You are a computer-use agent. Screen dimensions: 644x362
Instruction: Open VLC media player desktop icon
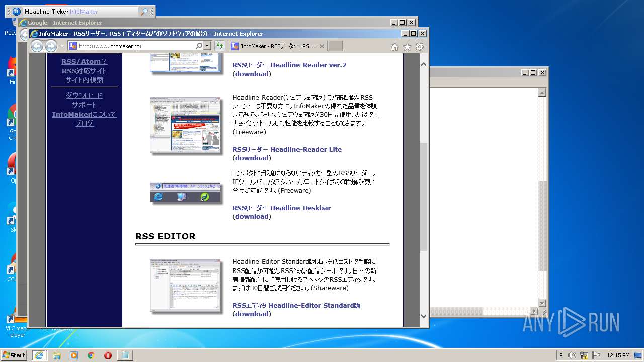point(18,324)
